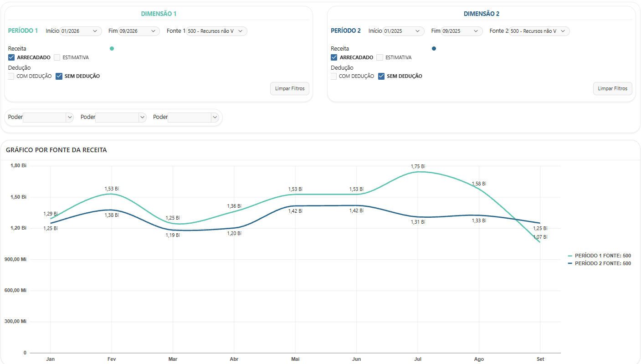Toggle PERÍODO 1 FONTE: 500 legend entry

[x=600, y=256]
